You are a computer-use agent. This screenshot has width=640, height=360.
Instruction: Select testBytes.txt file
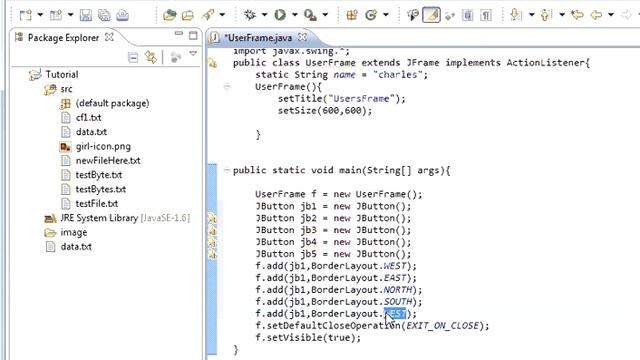click(x=100, y=189)
